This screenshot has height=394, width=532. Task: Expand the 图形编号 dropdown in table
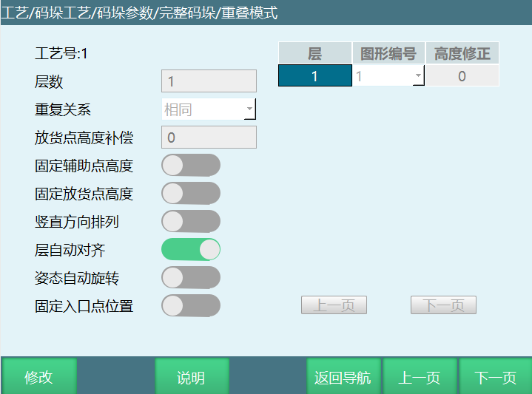pyautogui.click(x=388, y=76)
